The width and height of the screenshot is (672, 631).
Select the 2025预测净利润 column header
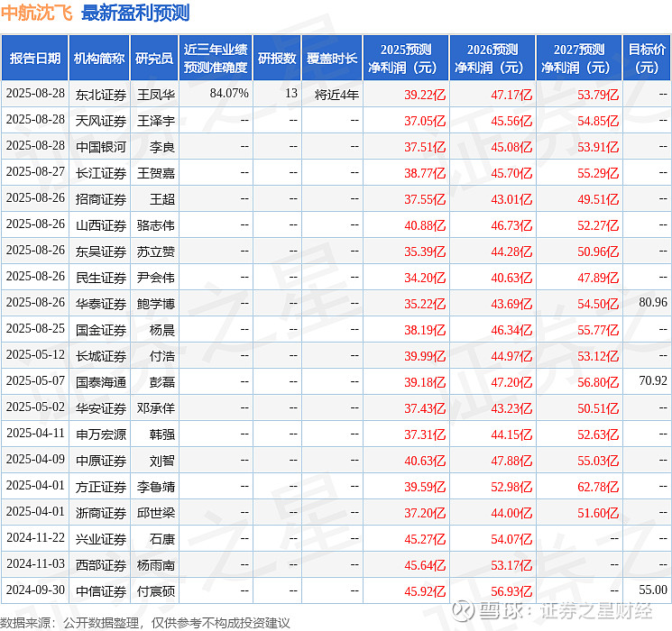tap(405, 59)
